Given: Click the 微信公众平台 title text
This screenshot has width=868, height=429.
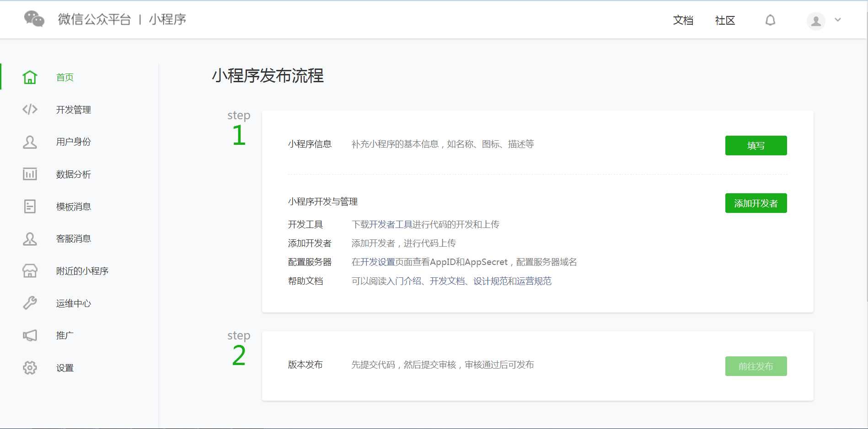Looking at the screenshot, I should coord(94,19).
